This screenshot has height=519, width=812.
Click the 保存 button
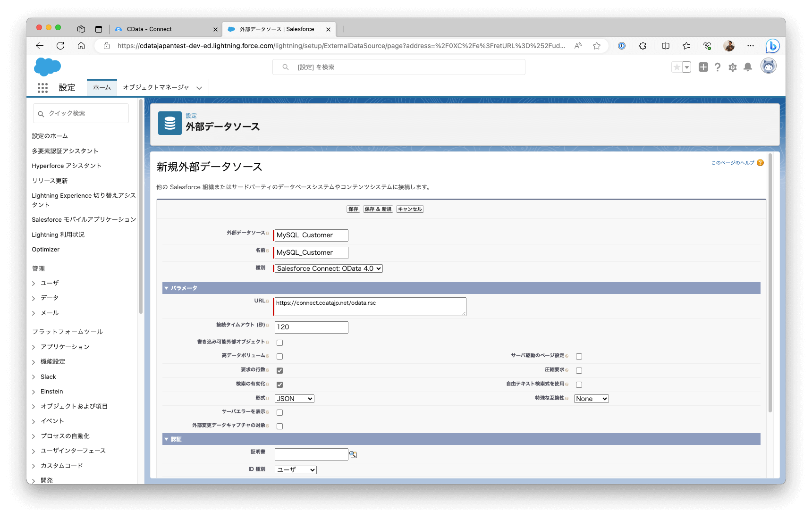pyautogui.click(x=353, y=209)
